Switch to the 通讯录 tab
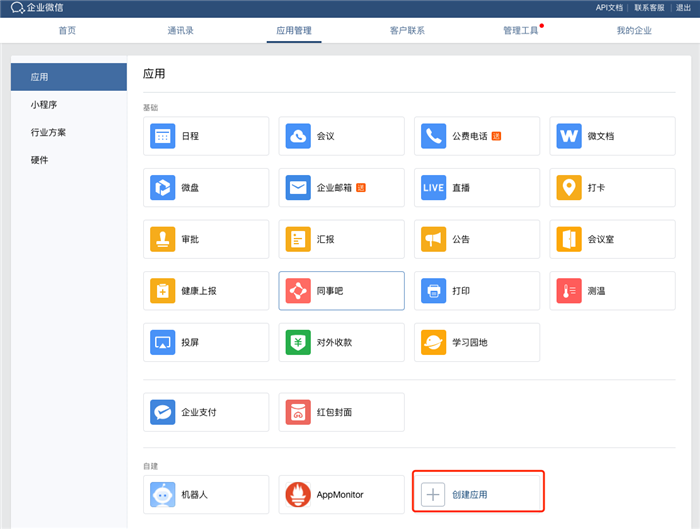This screenshot has height=529, width=700. point(181,31)
